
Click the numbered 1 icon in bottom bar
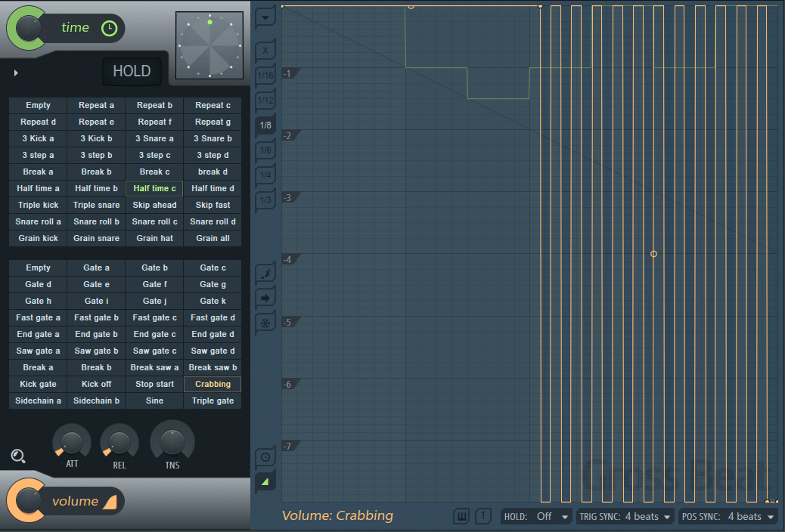point(483,516)
